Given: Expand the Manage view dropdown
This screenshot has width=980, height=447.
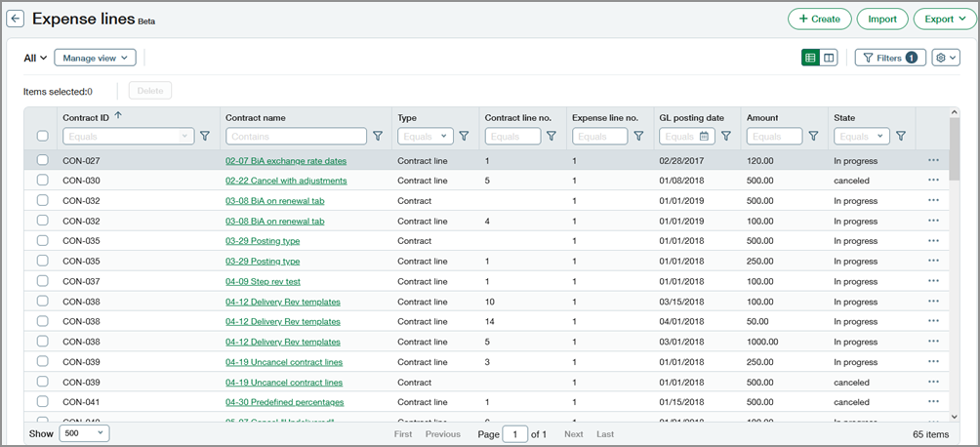Looking at the screenshot, I should (x=95, y=59).
